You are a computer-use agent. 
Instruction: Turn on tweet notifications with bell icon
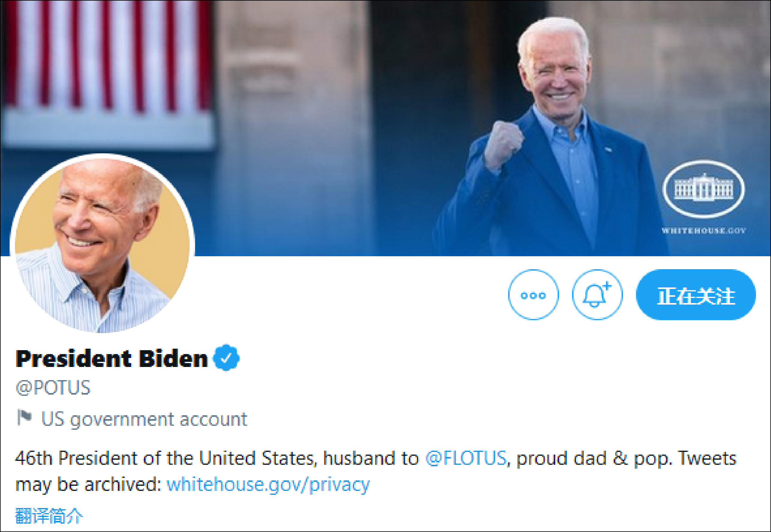point(597,295)
